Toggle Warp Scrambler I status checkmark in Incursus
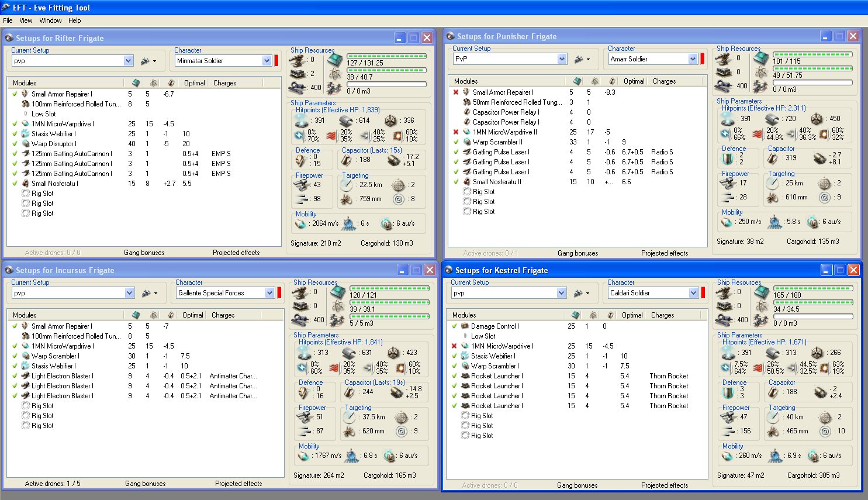The height and width of the screenshot is (500, 868). [15, 356]
